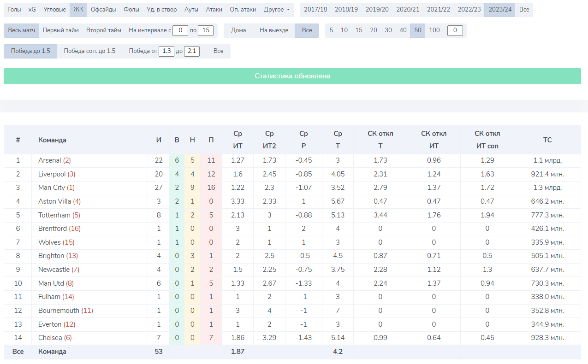The image size is (588, 364).
Task: Select Победа соп. до 1.5 filter
Action: (x=89, y=51)
